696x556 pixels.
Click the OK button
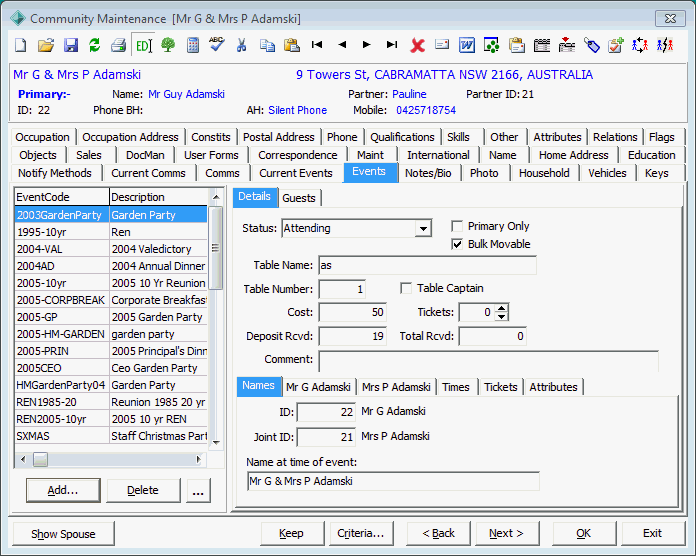[x=584, y=533]
